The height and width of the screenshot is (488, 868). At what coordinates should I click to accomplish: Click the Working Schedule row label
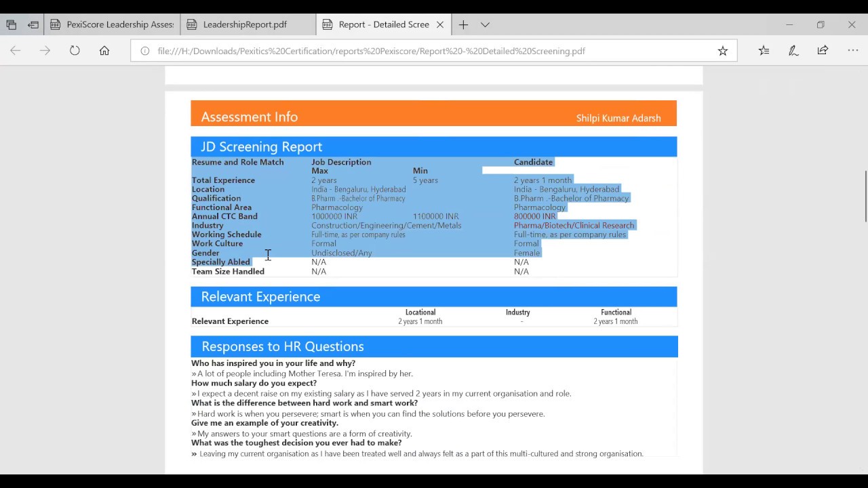coord(226,235)
